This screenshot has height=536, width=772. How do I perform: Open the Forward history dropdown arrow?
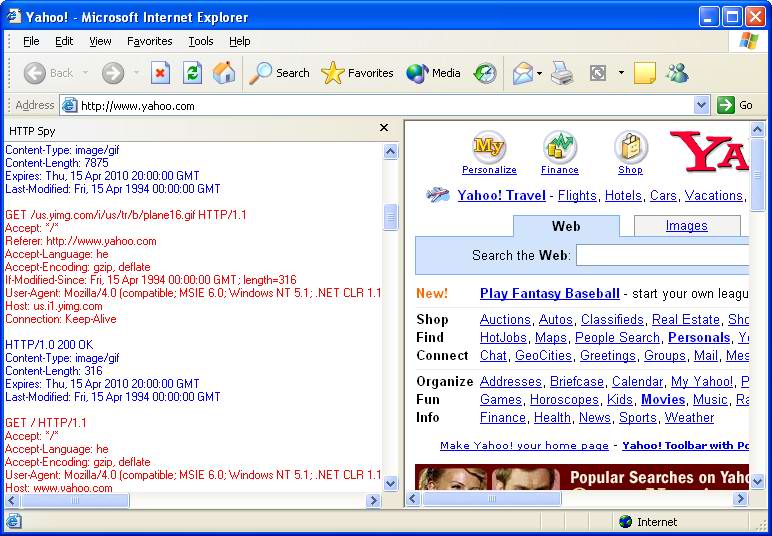[x=136, y=73]
